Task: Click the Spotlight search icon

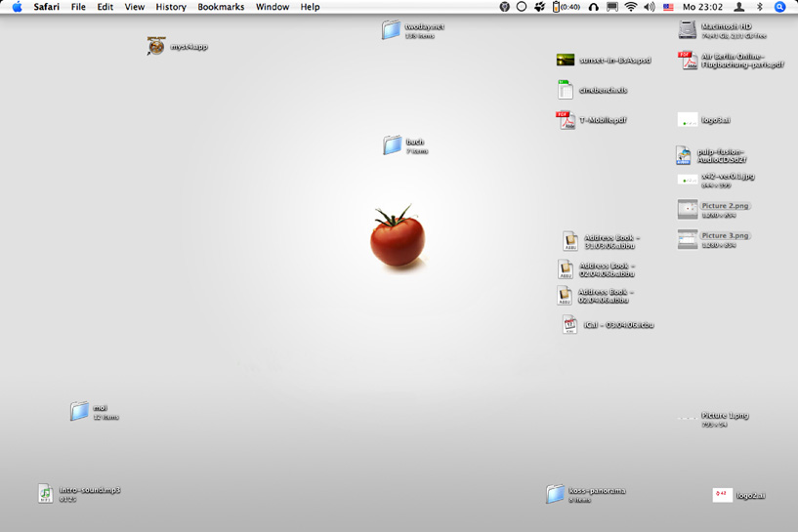Action: tap(779, 7)
